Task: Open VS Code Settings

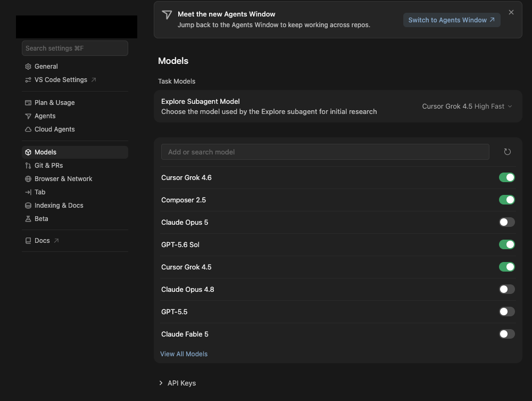Action: pyautogui.click(x=75, y=80)
